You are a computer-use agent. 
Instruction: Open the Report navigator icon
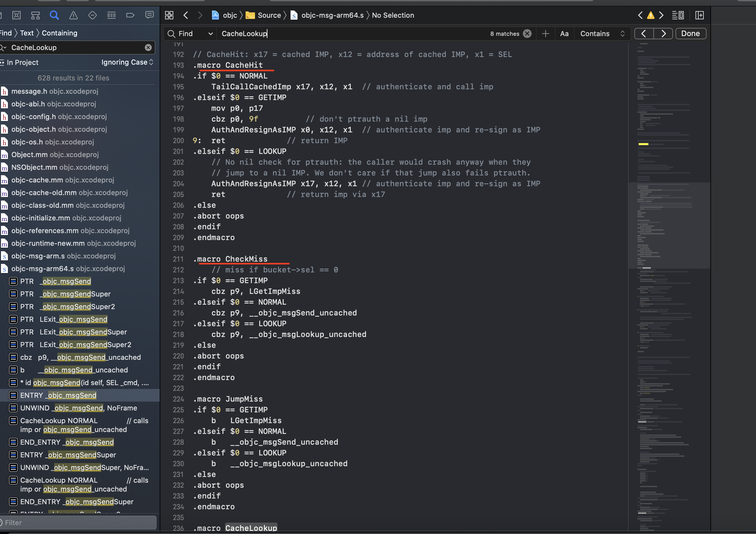(150, 15)
